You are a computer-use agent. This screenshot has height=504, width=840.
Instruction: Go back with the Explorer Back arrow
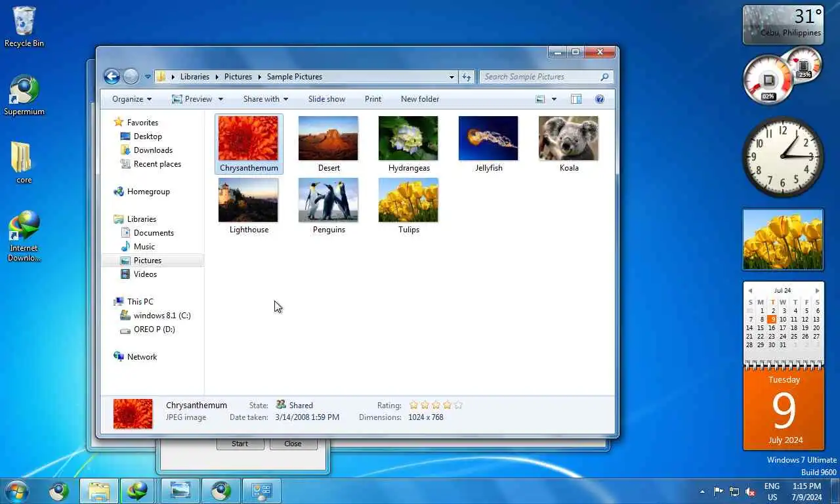point(112,77)
